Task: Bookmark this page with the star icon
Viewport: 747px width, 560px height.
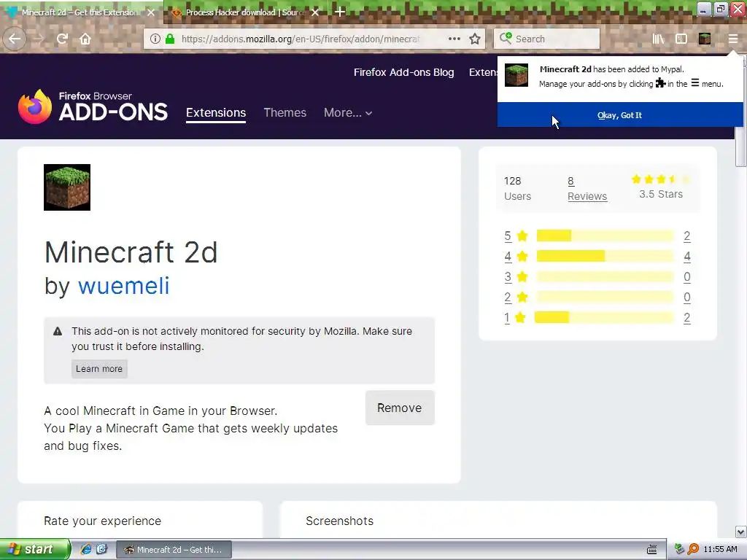Action: 474,39
